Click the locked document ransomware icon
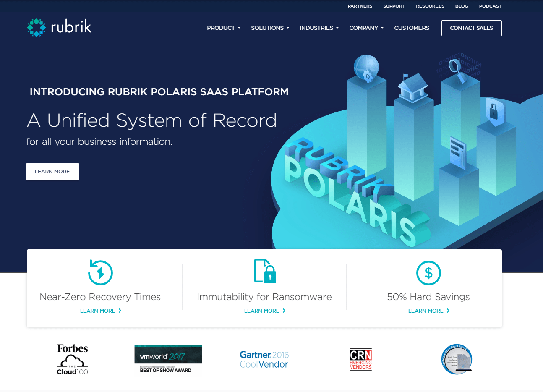This screenshot has height=392, width=543. (x=265, y=271)
